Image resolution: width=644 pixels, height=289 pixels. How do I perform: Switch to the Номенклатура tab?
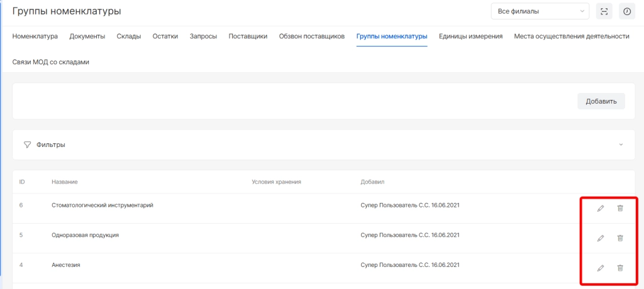pyautogui.click(x=35, y=36)
